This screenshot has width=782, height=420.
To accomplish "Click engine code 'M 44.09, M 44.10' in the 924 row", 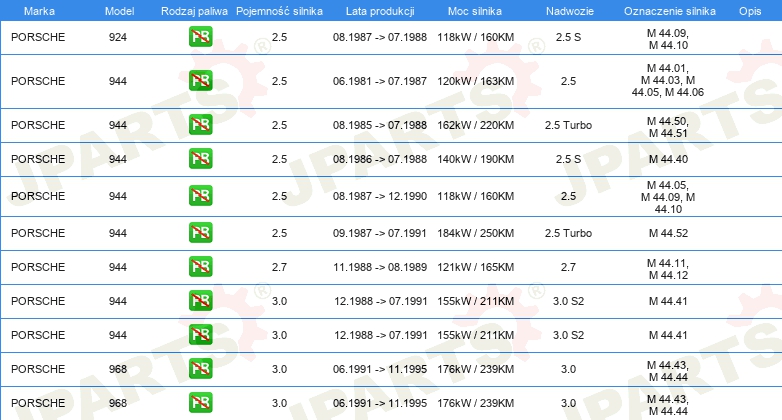I will pyautogui.click(x=668, y=39).
